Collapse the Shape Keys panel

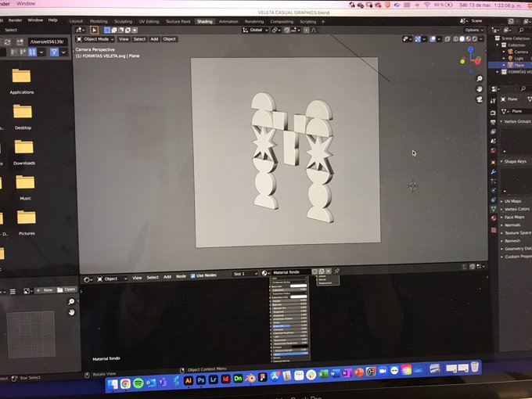501,161
